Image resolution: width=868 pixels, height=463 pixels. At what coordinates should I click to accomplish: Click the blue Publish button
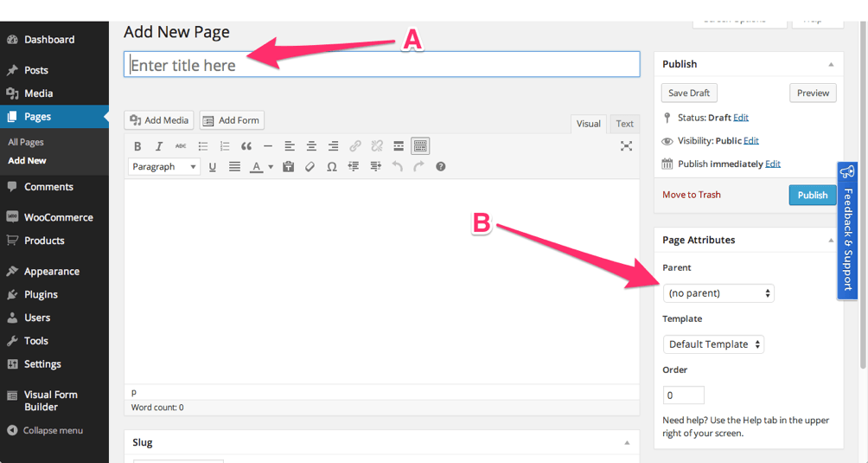point(813,195)
